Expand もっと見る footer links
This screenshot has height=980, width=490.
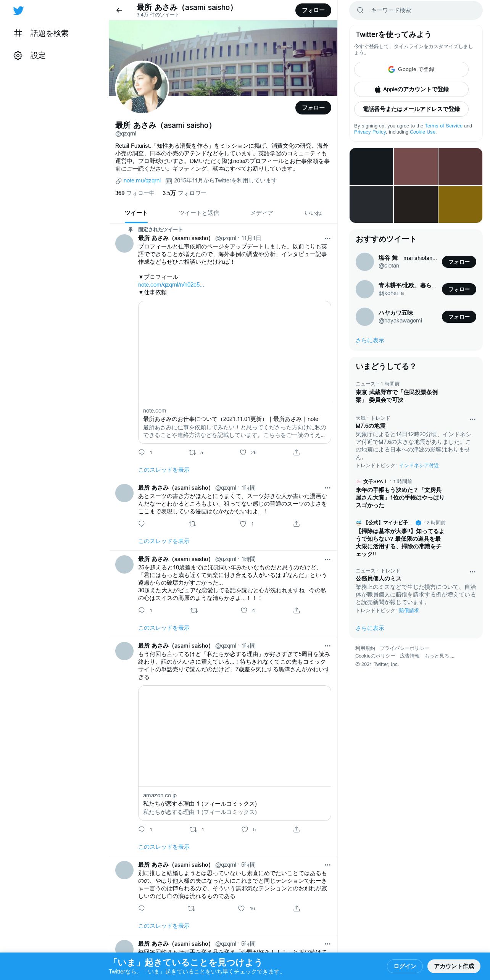coord(440,656)
